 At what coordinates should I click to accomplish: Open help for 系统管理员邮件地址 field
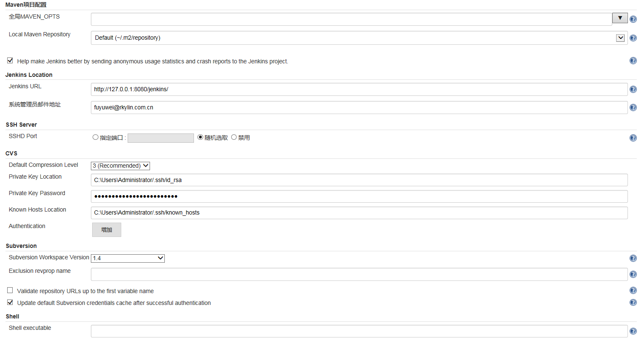(x=633, y=107)
